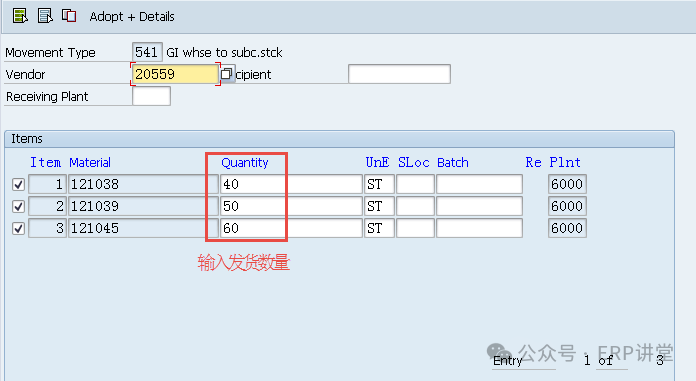Image resolution: width=696 pixels, height=381 pixels.
Task: Click the second document toolbar icon
Action: pos(45,16)
